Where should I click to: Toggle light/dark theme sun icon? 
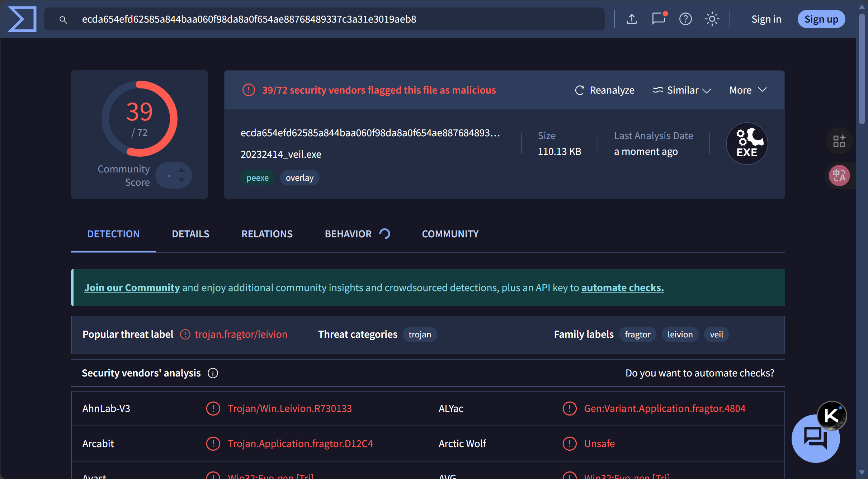(712, 19)
